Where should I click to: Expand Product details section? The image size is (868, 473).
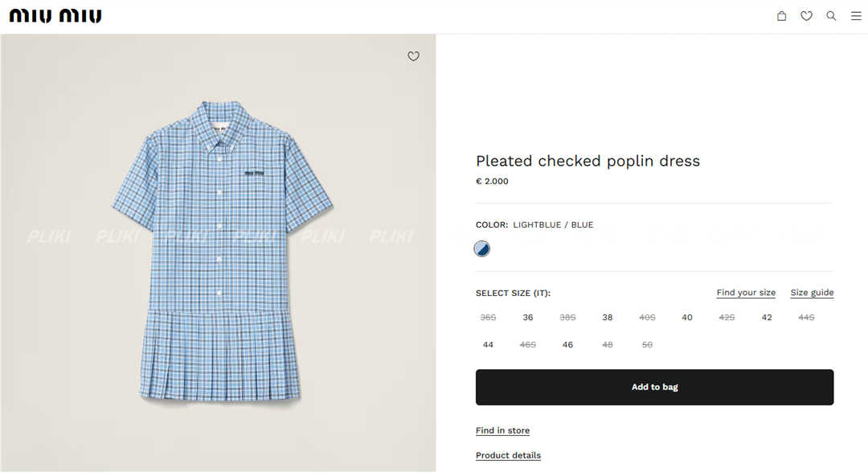508,455
